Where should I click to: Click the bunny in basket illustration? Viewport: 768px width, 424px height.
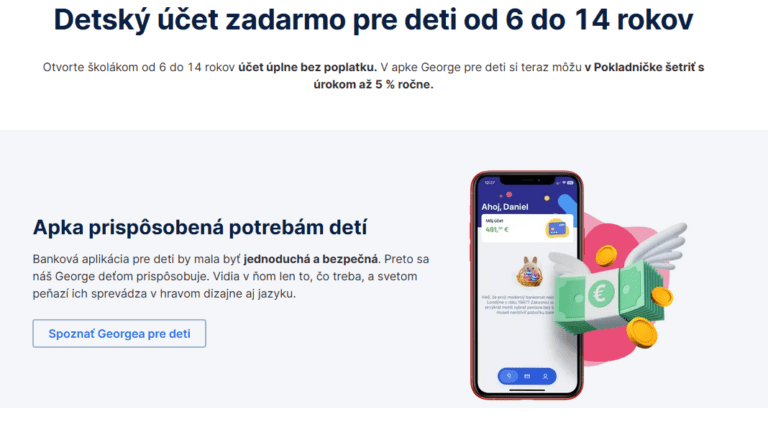(x=529, y=271)
